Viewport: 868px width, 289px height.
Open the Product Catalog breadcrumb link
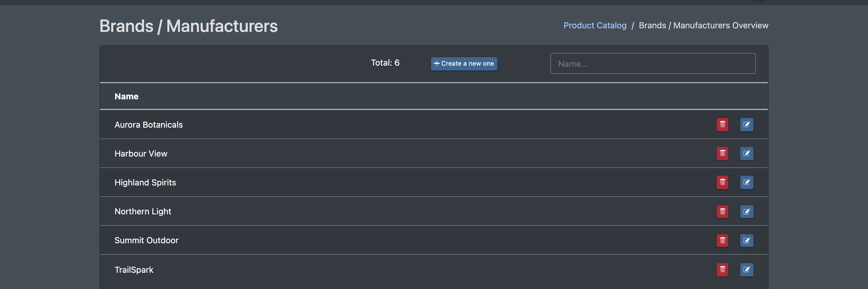coord(595,26)
